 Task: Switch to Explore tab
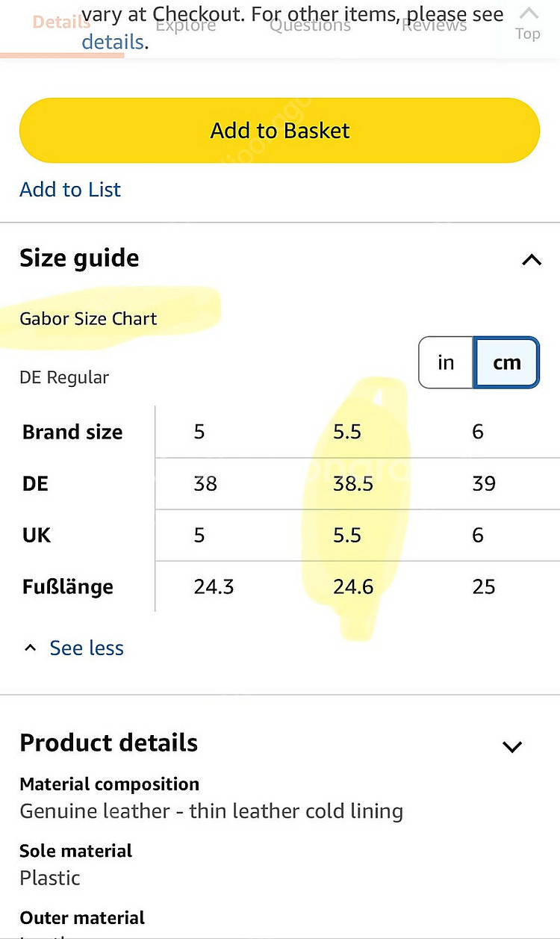(x=186, y=25)
